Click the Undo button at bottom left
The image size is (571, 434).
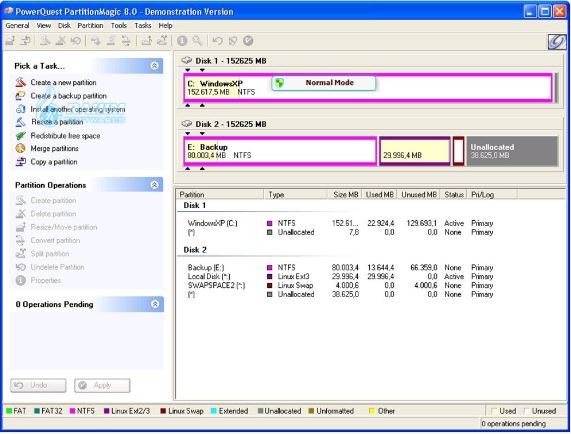[38, 385]
